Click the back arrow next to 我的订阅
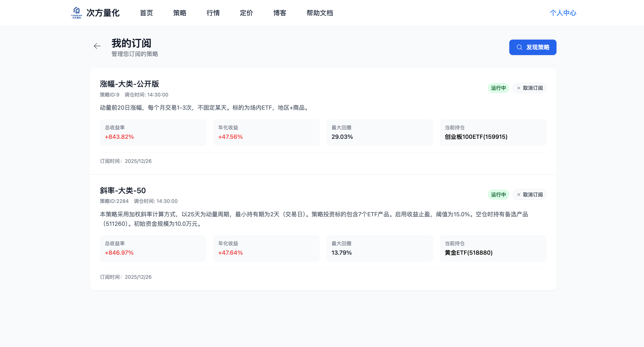Screen dimensions: 644x347 (97, 46)
